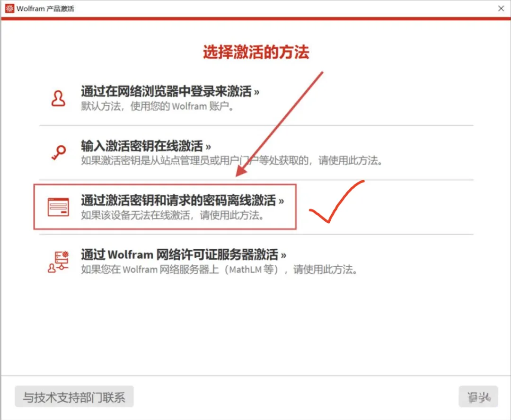Click the 与技术支持部门联系 button

coord(74,396)
